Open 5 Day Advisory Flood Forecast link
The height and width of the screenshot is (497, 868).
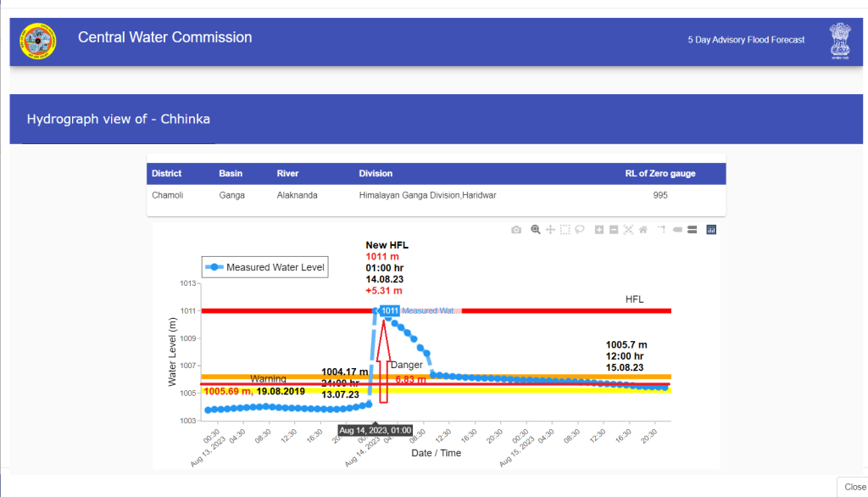(x=746, y=41)
